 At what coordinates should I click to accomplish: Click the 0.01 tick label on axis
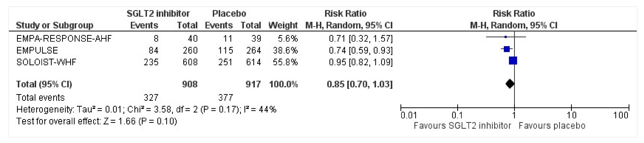point(408,115)
